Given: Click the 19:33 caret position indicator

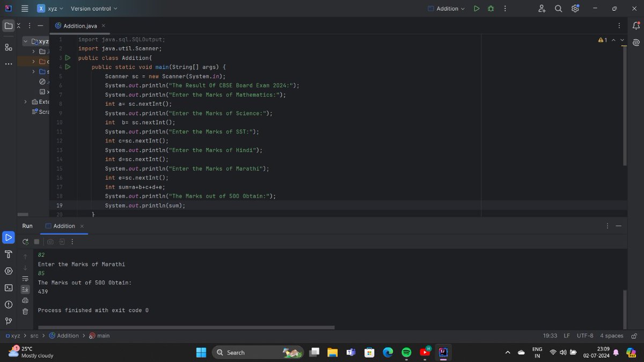Looking at the screenshot, I should pos(550,336).
